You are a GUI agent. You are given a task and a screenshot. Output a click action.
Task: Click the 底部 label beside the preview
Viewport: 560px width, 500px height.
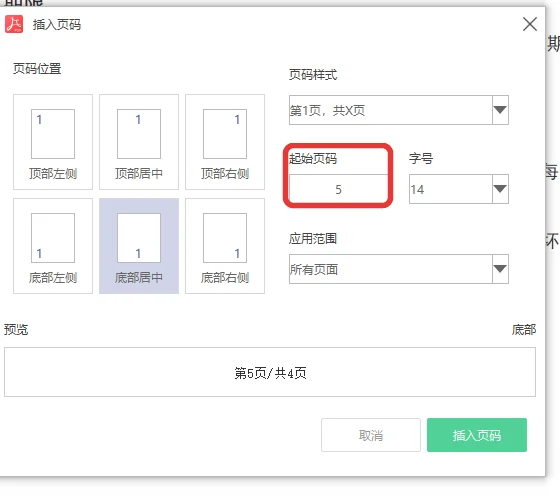tap(524, 329)
